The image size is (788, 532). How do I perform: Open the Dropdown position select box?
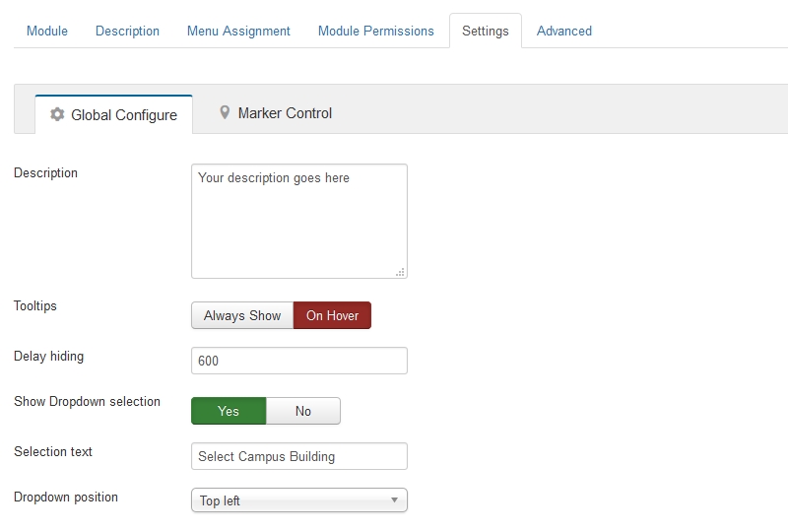(x=299, y=500)
